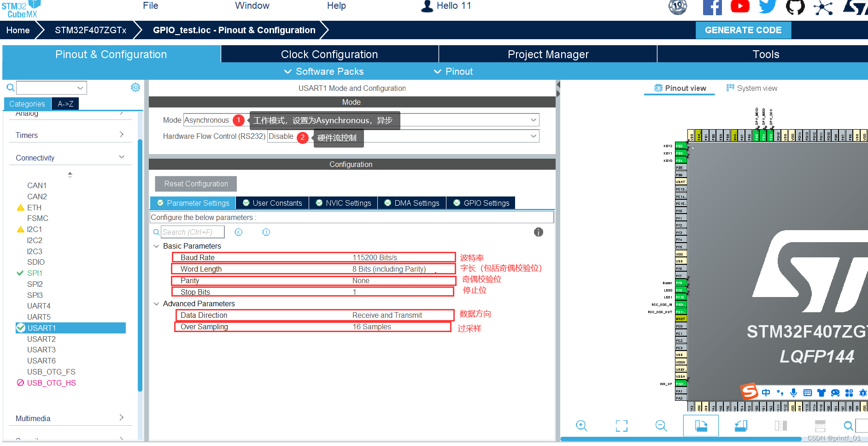Select USART2 in the Connectivity list
Viewport: 868px width, 446px height.
tap(41, 339)
